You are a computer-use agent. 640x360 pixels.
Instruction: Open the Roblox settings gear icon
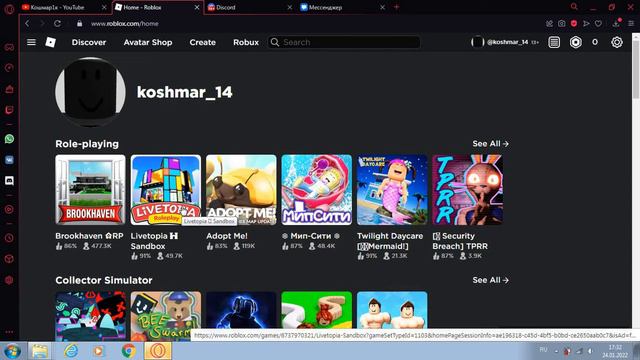617,42
